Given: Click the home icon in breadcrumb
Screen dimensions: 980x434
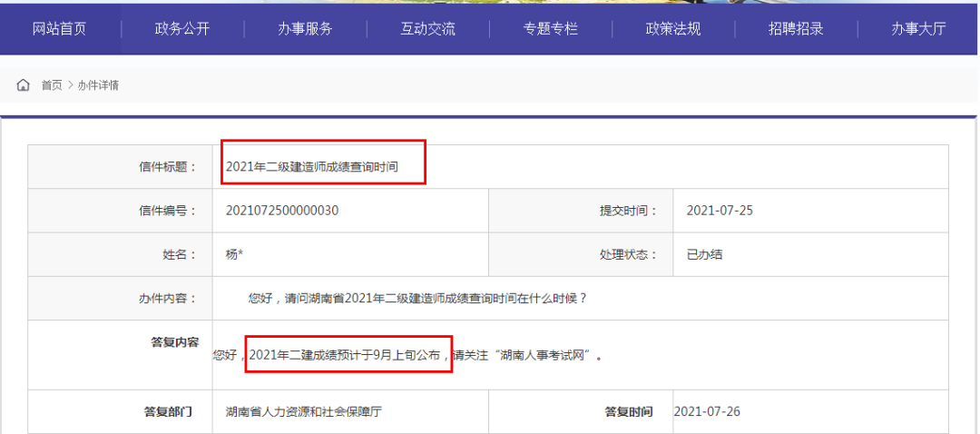Looking at the screenshot, I should pos(24,85).
